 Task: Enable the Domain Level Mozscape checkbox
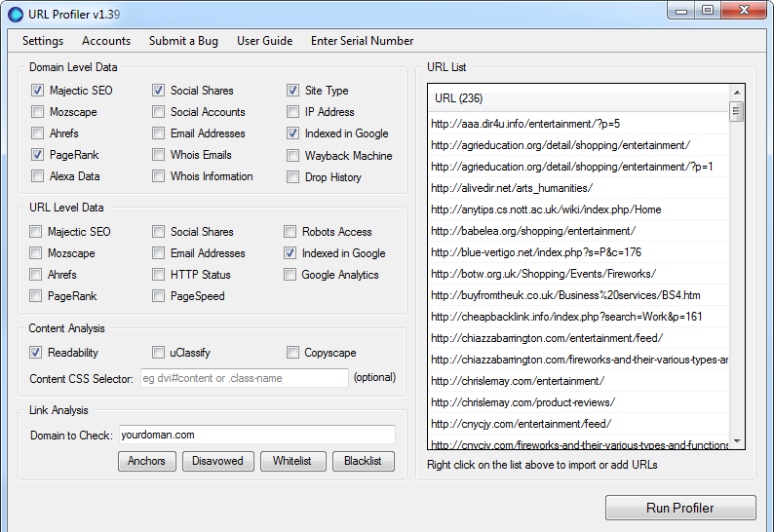point(37,112)
